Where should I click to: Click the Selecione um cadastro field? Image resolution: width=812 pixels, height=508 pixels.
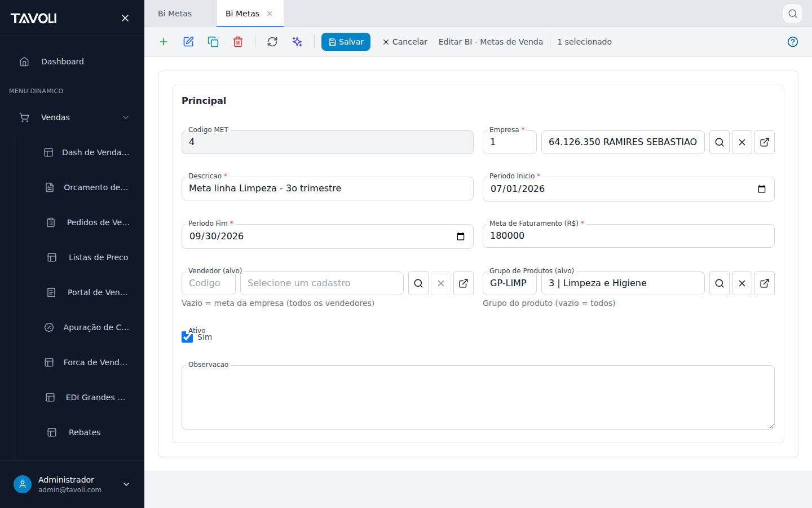coord(322,283)
